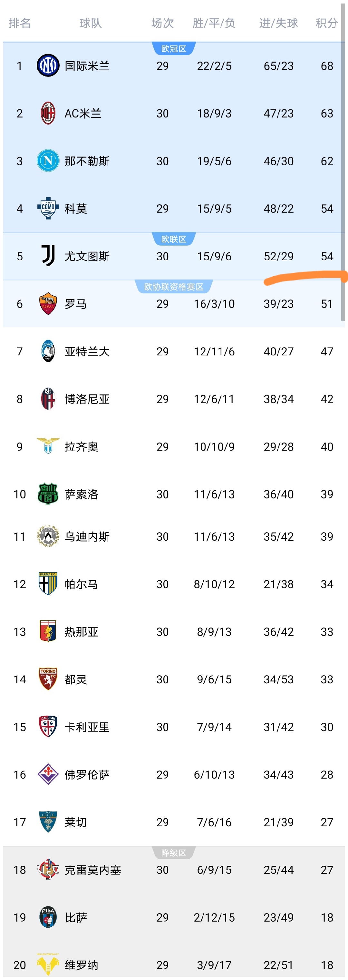This screenshot has height=980, width=348.
Task: Click the Napoli club logo
Action: (x=48, y=160)
